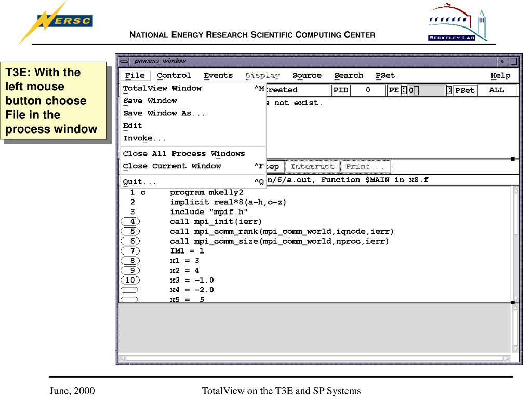Toggle breakpoint box beside x4 = -2.0
The image size is (532, 399).
(x=129, y=290)
